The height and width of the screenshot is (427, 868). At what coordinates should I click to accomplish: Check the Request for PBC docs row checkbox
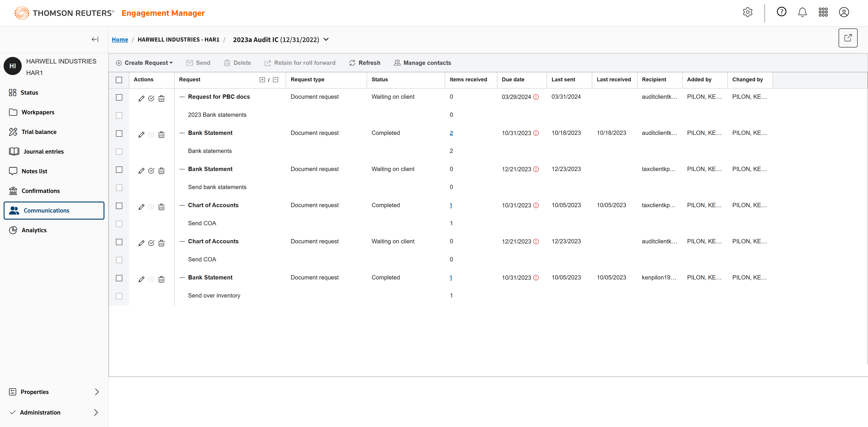pyautogui.click(x=119, y=97)
